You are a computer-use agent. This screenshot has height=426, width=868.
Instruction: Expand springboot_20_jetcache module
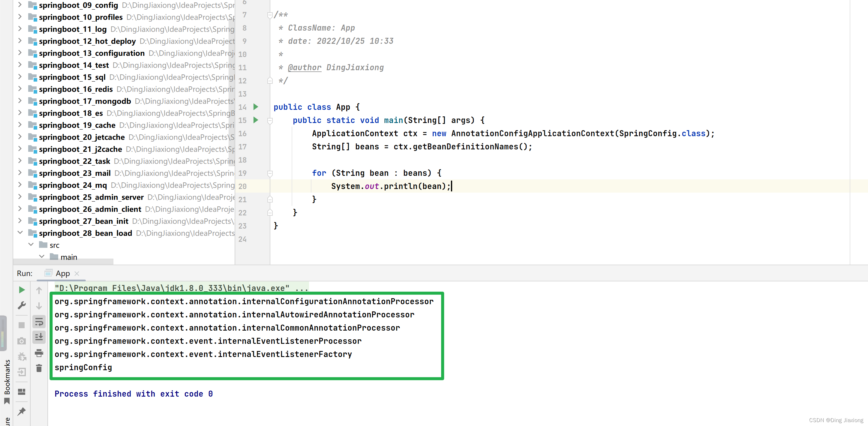pyautogui.click(x=20, y=137)
